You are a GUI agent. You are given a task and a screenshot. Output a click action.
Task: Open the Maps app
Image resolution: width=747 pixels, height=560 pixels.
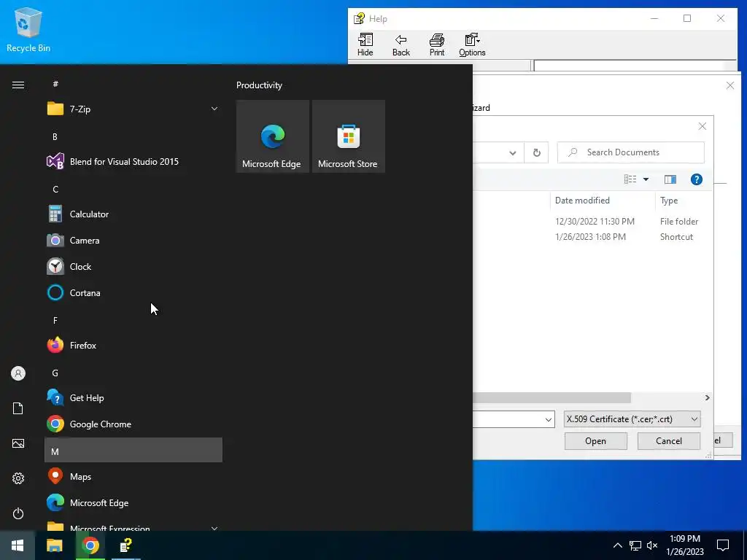[x=133, y=476]
